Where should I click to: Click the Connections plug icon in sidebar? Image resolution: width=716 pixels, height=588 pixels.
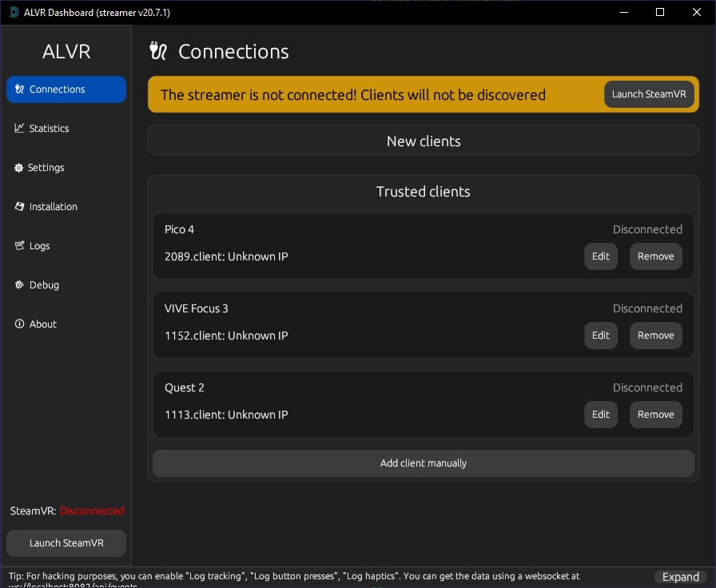pyautogui.click(x=20, y=89)
